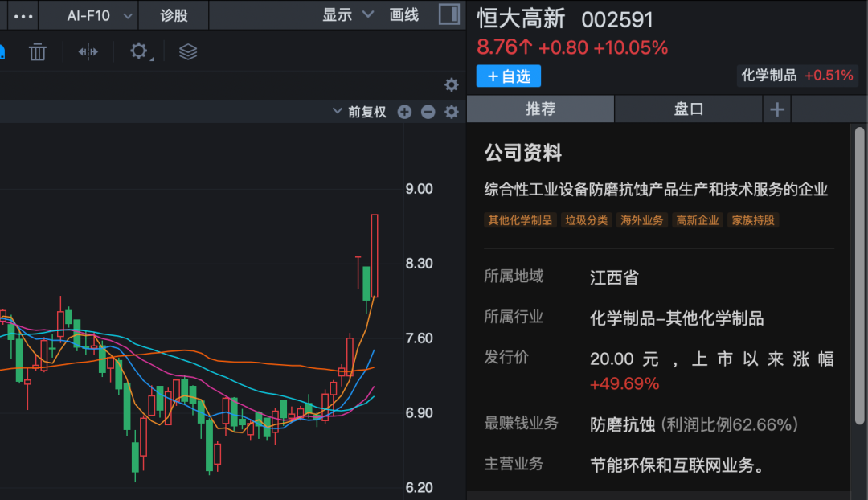Expand the 前复权 adjustment dropdown
The width and height of the screenshot is (868, 500).
(x=359, y=112)
